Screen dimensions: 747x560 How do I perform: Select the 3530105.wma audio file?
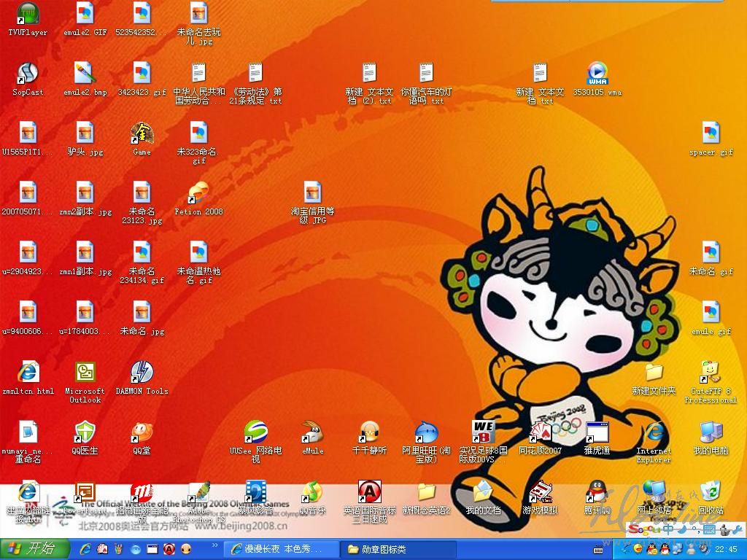click(x=597, y=74)
